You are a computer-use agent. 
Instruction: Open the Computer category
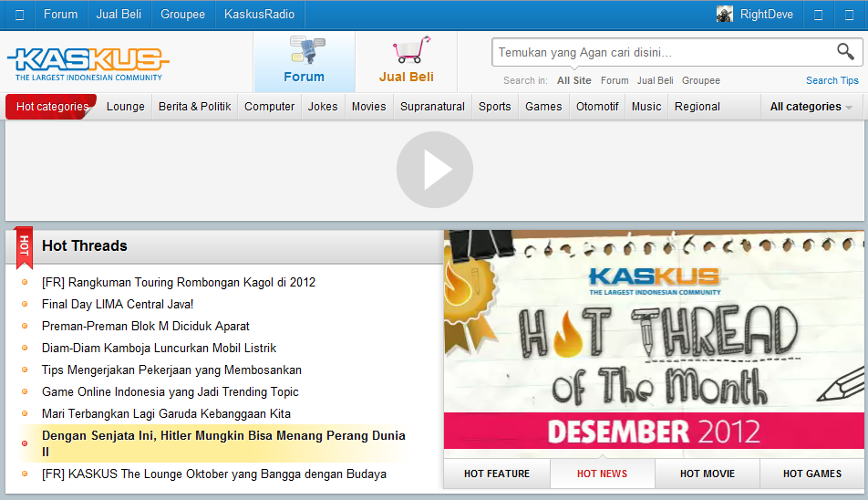coord(270,107)
